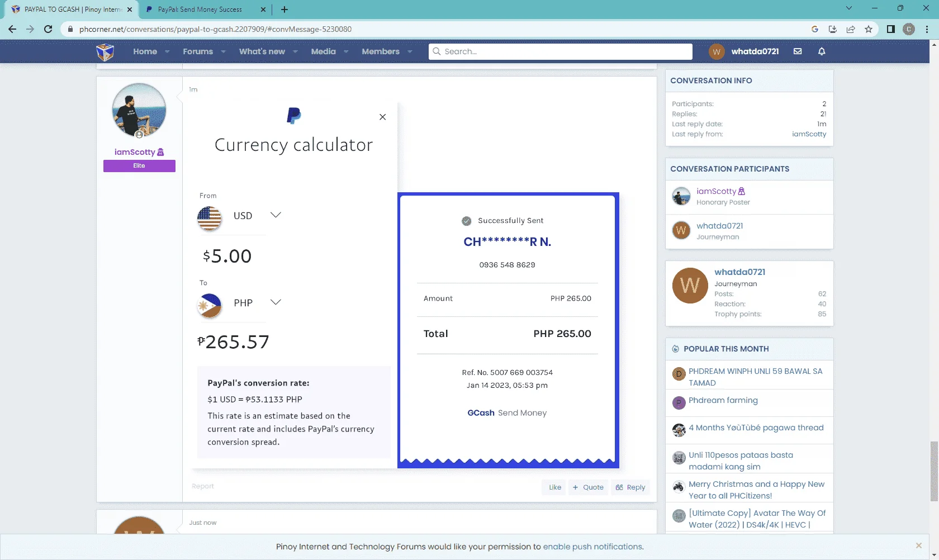Open the browser side panel icon
Viewport: 939px width, 560px height.
tap(891, 29)
